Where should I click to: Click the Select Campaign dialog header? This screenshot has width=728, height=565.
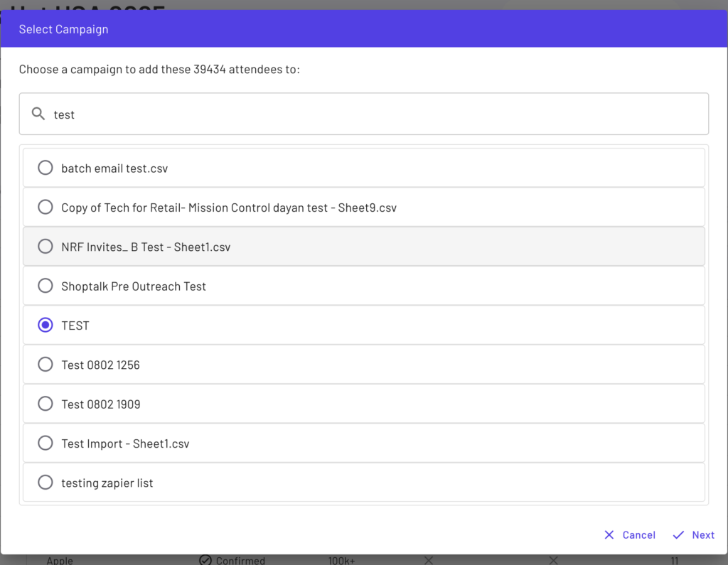pos(63,29)
